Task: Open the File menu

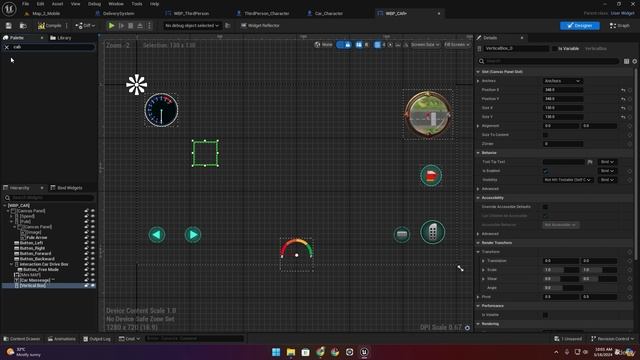Action: pyautogui.click(x=25, y=4)
